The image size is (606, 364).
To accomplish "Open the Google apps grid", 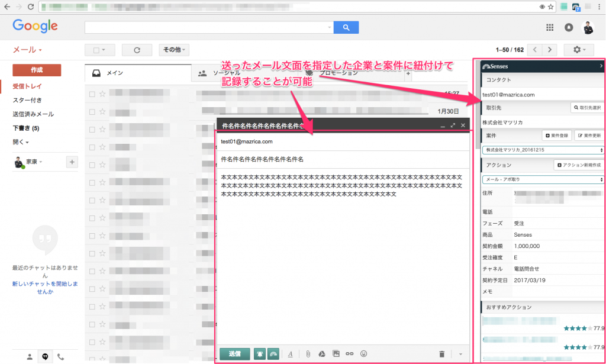I will 549,27.
